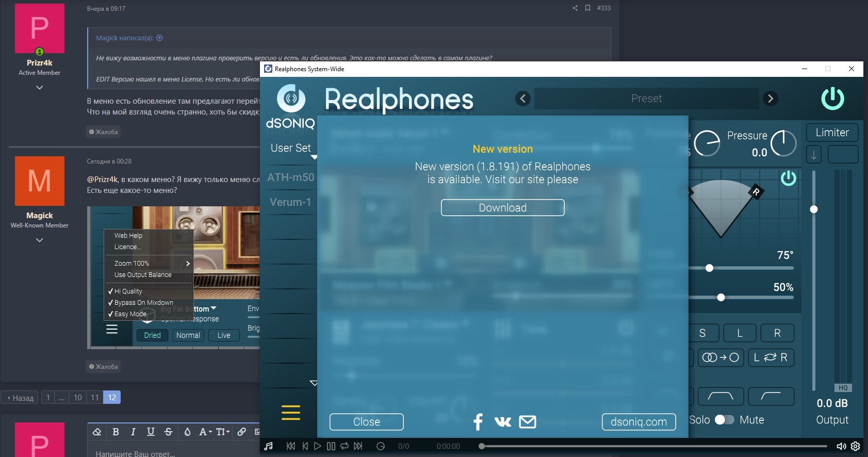Open the Preset selector field

tap(646, 99)
